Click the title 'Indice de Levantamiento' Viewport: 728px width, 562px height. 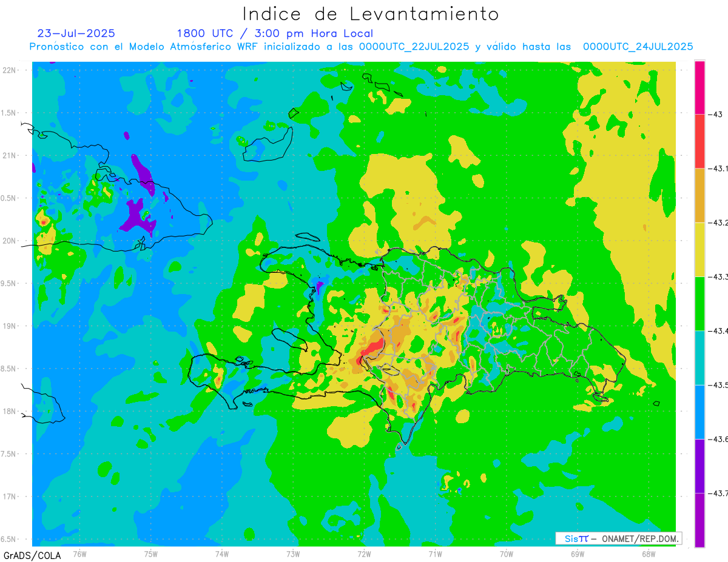[371, 14]
